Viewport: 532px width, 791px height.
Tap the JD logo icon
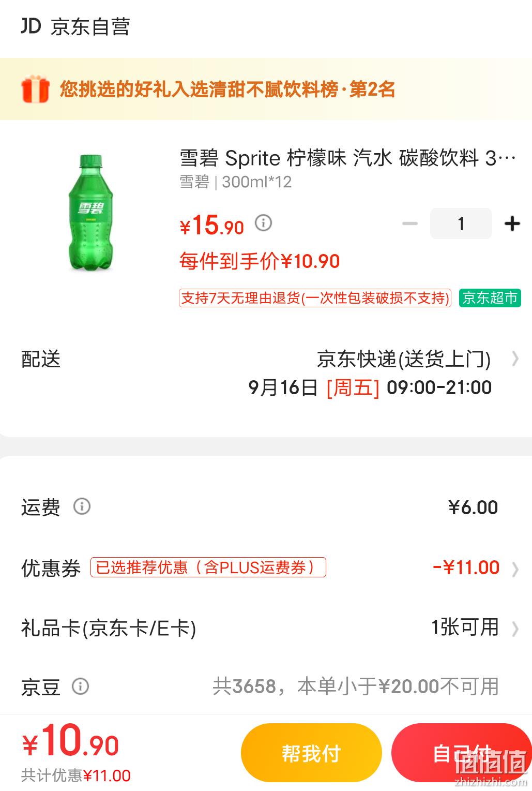31,26
